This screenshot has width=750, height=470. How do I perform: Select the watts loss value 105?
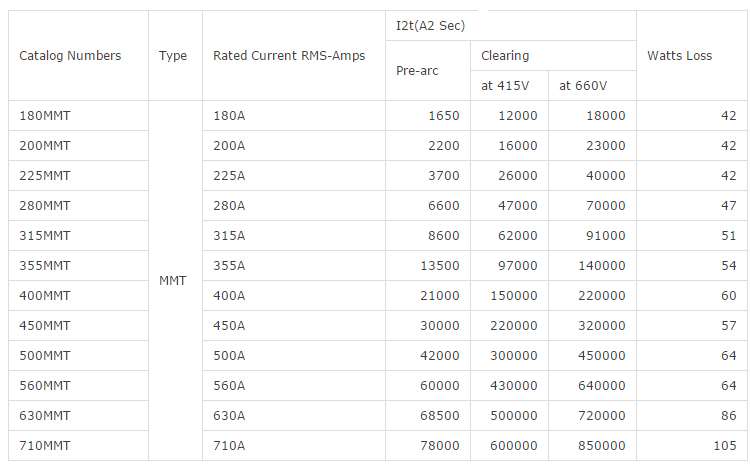pos(725,446)
